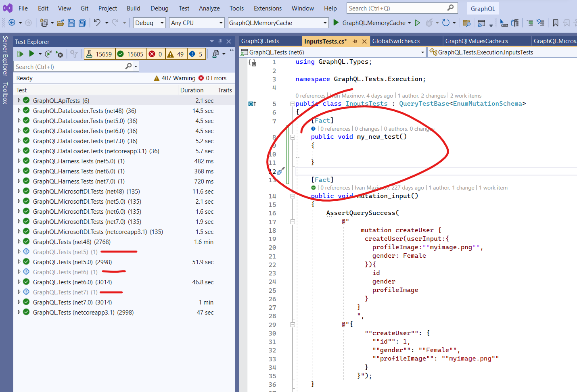Expand the GraphQL.ApiTests (6) tree node
577x392 pixels.
(19, 100)
